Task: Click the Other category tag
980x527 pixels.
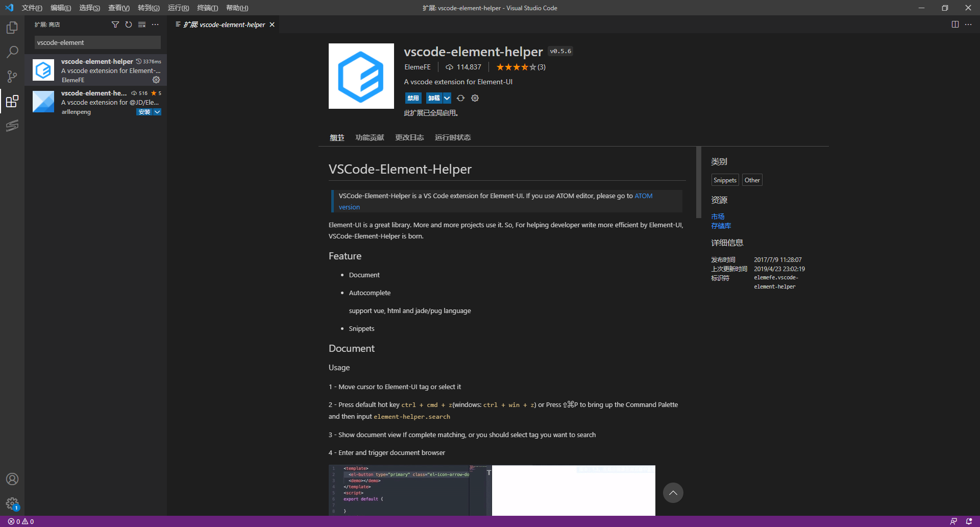Action: [x=752, y=180]
